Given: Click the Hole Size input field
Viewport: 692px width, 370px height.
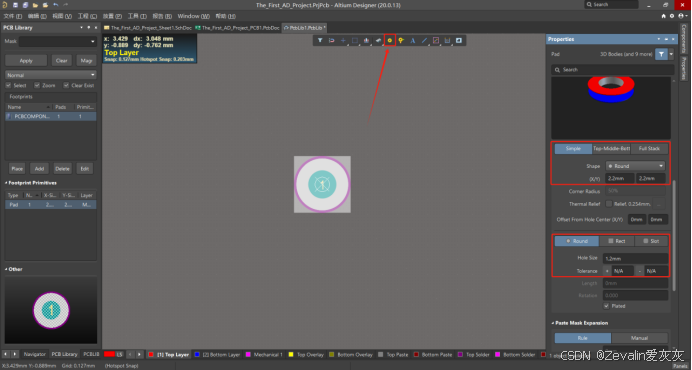Looking at the screenshot, I should [x=635, y=258].
